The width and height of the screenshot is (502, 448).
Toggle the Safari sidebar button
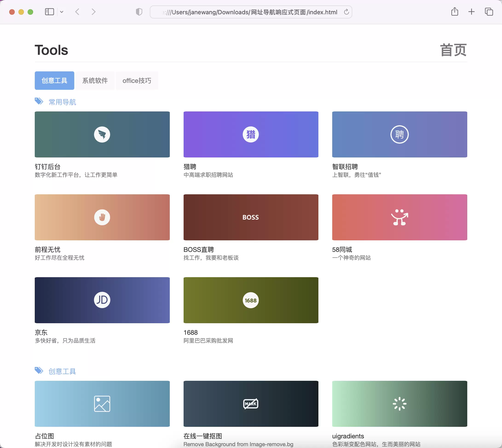[x=49, y=12]
